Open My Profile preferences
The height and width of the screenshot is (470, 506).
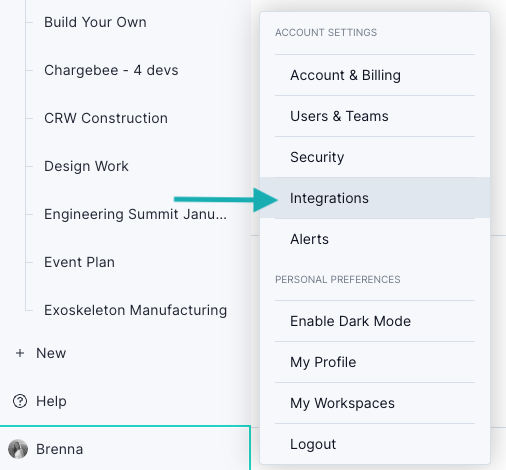375,362
